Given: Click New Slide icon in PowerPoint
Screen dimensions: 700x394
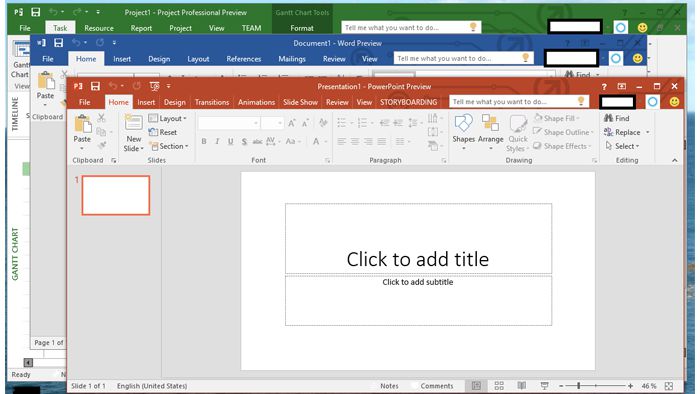Looking at the screenshot, I should click(133, 123).
